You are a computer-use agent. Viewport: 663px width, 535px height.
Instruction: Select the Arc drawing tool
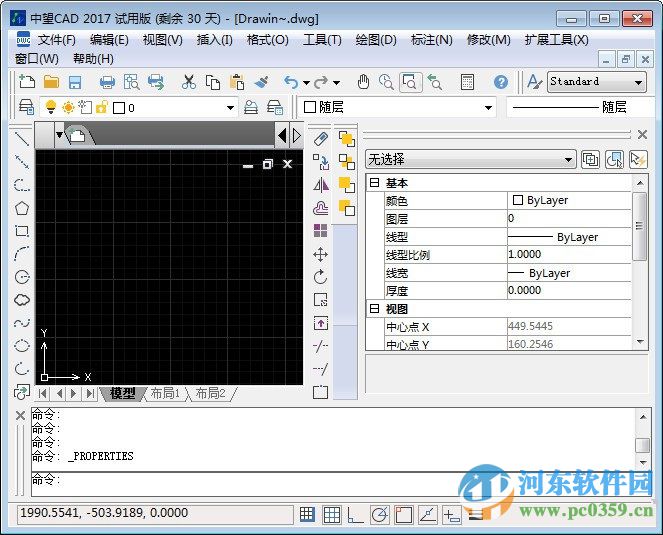click(22, 253)
